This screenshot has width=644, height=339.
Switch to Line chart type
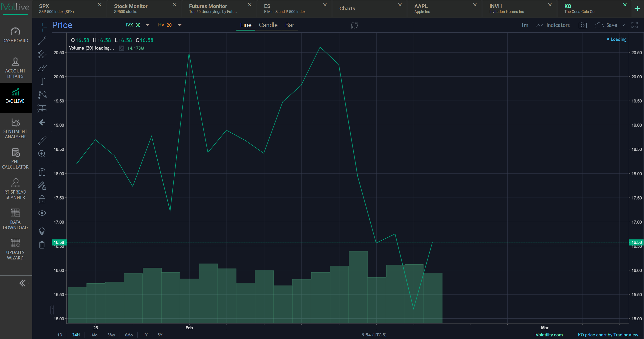(x=246, y=25)
